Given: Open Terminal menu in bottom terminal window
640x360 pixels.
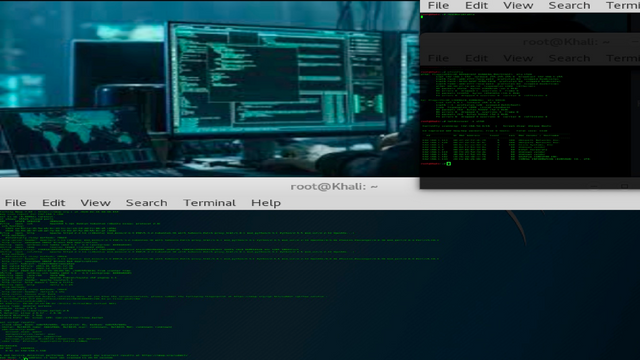Looking at the screenshot, I should tap(209, 203).
